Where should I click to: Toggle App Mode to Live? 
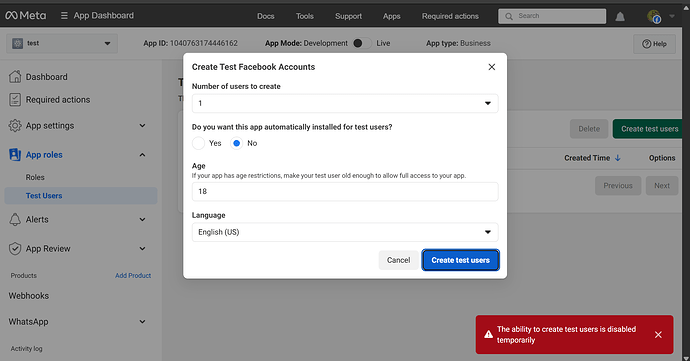(x=362, y=43)
